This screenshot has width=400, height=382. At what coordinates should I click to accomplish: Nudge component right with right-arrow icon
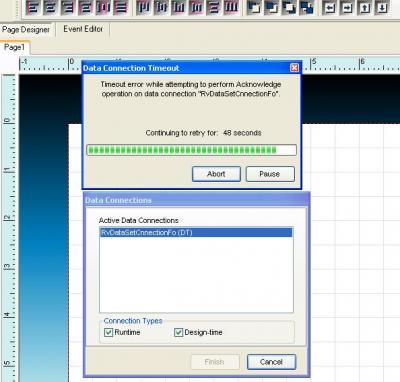point(347,7)
